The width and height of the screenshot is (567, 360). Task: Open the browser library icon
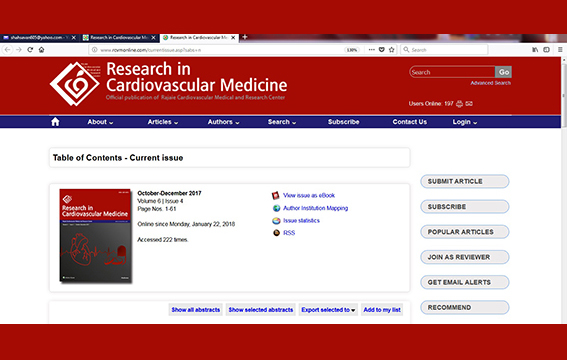tap(535, 50)
